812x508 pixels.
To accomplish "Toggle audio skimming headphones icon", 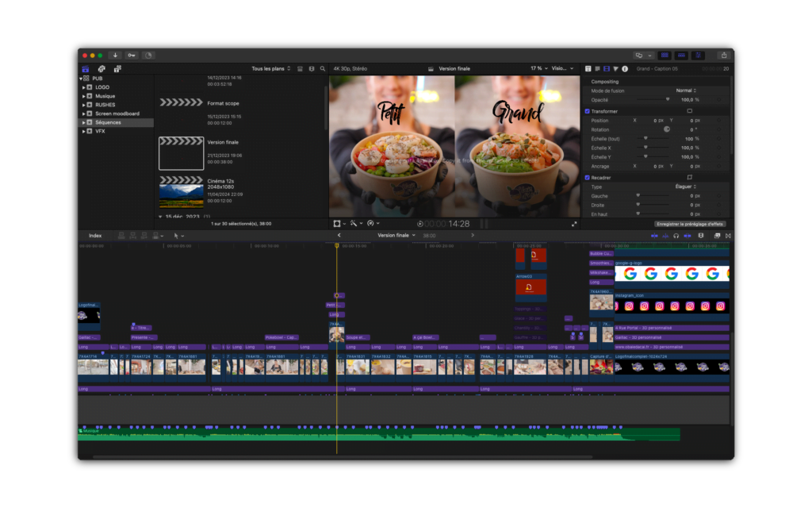I will click(676, 236).
